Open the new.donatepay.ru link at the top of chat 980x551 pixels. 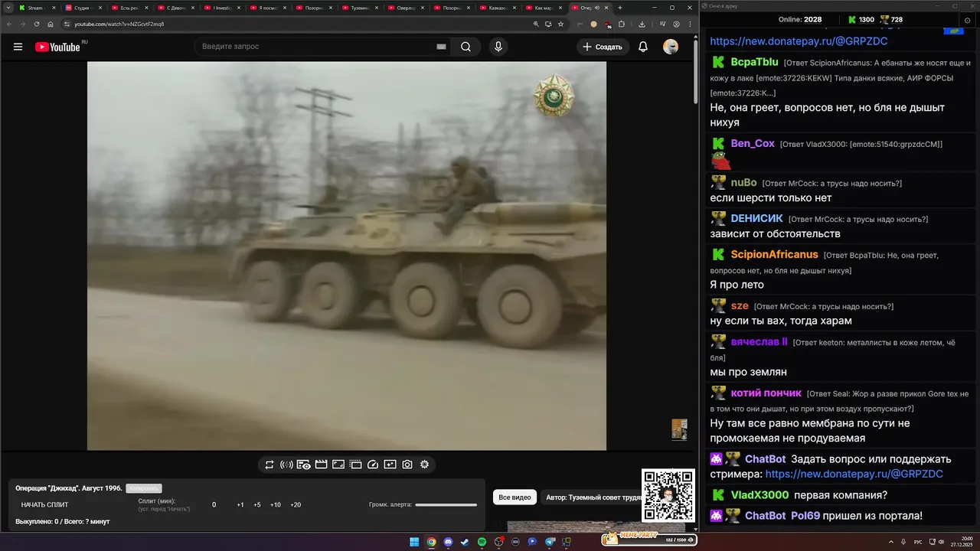tap(799, 41)
